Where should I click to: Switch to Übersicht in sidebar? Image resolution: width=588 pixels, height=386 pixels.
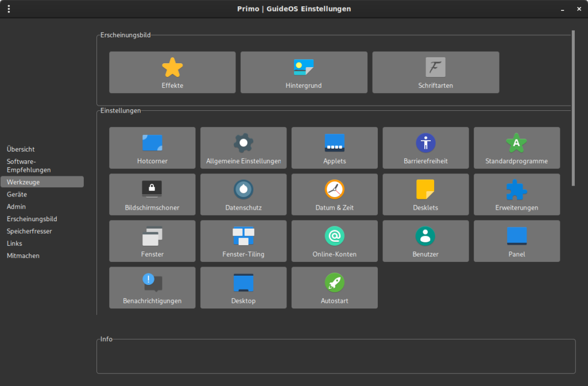21,149
